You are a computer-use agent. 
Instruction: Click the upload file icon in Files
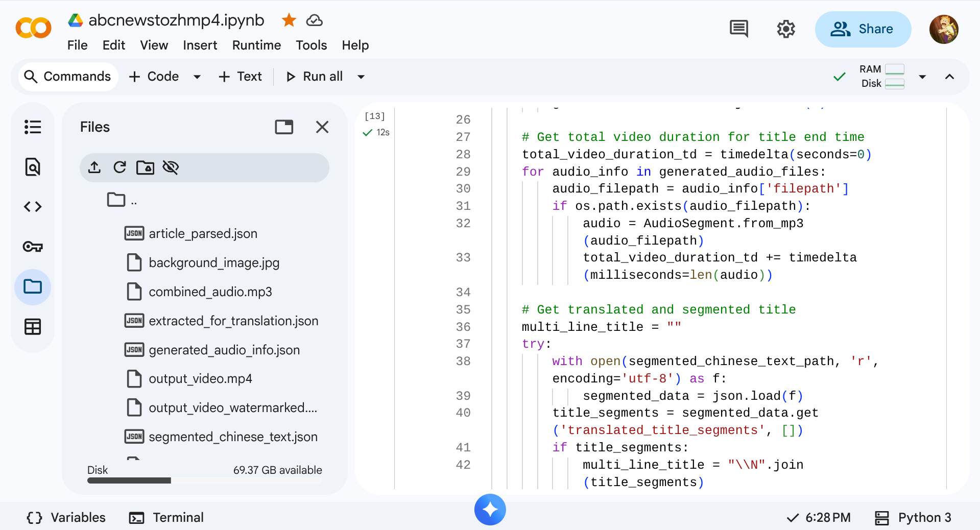(94, 167)
